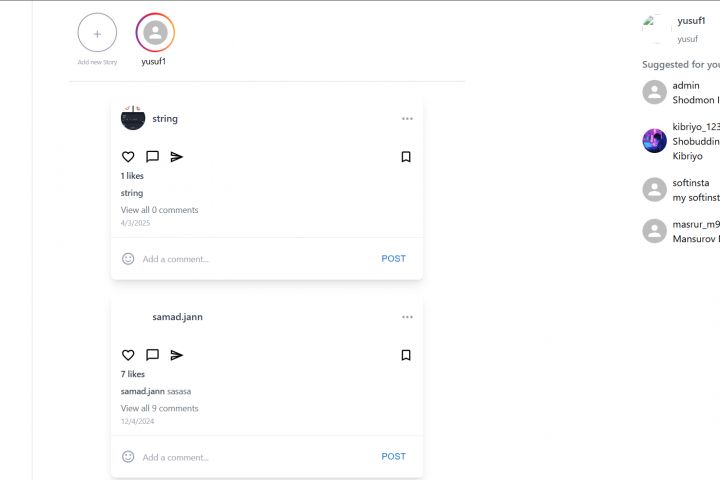Viewport: 720px width, 480px height.
Task: Share samad.jann post via send icon
Action: click(x=176, y=355)
